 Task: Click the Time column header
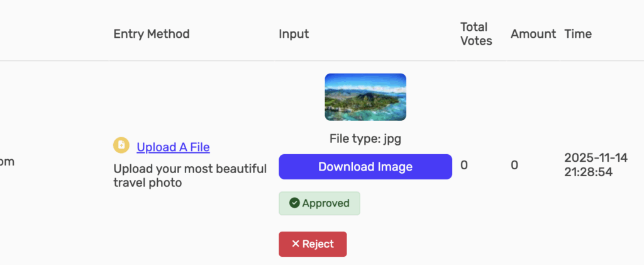[x=578, y=34]
